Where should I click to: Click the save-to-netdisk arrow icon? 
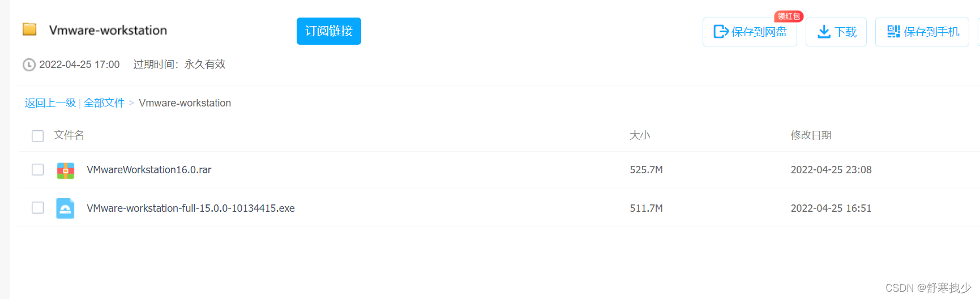(721, 32)
